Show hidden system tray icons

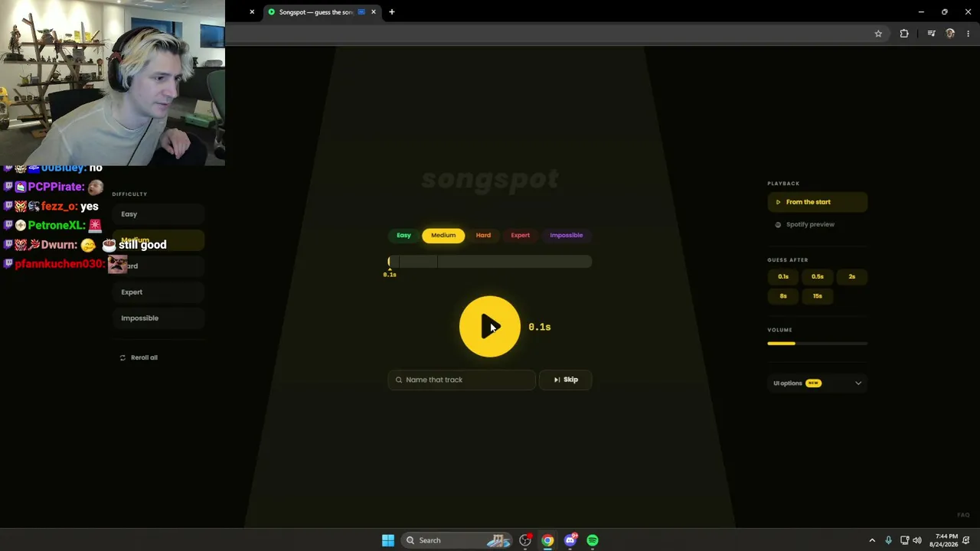point(871,540)
